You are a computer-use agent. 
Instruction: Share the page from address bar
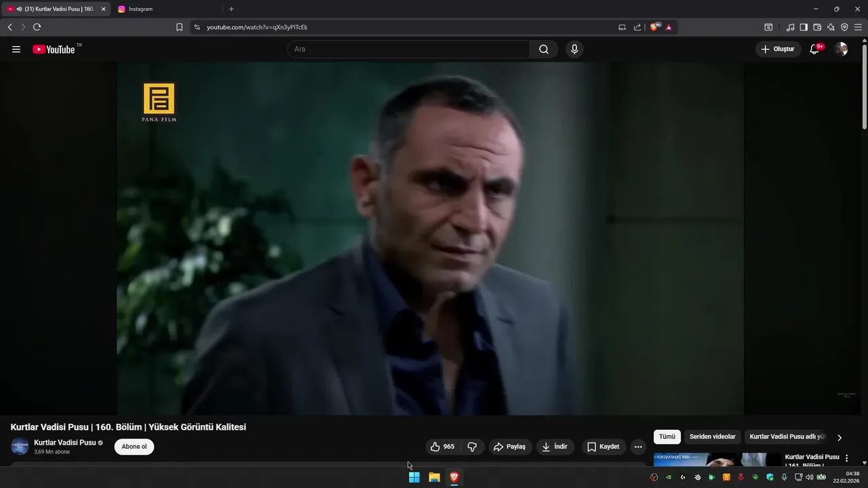pos(637,27)
